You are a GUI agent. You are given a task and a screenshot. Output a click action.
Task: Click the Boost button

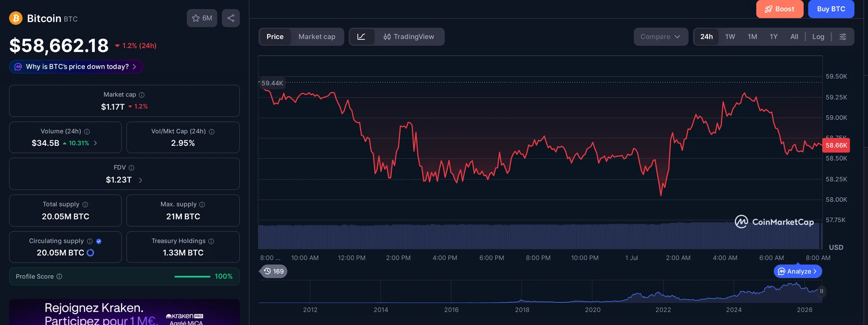point(779,9)
